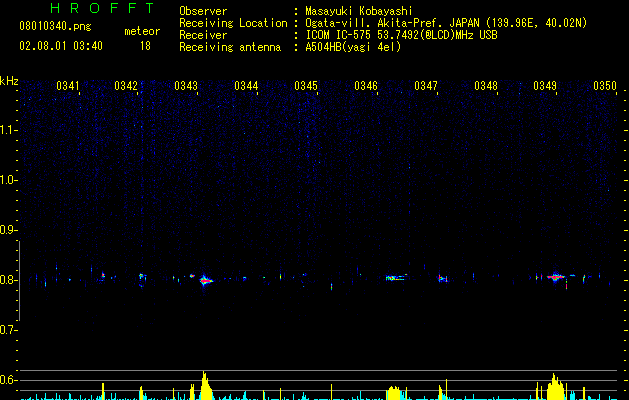Select the filename 08010340.png

(x=55, y=27)
